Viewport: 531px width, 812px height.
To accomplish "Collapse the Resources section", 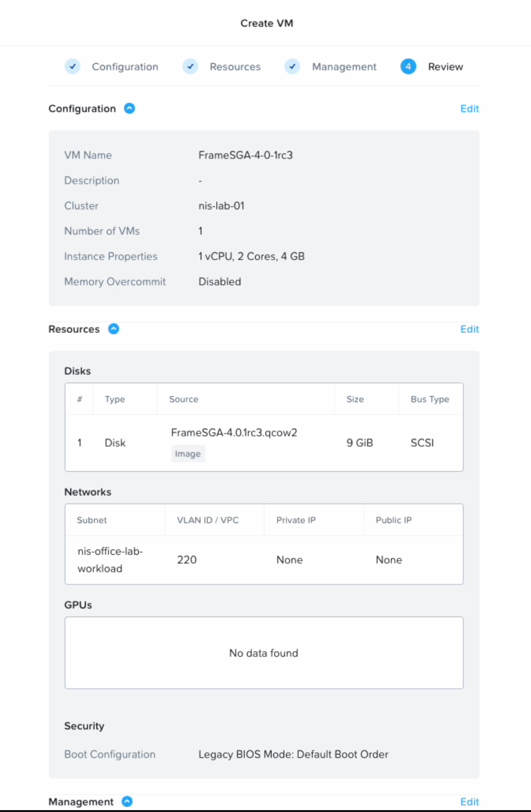I will pos(114,329).
